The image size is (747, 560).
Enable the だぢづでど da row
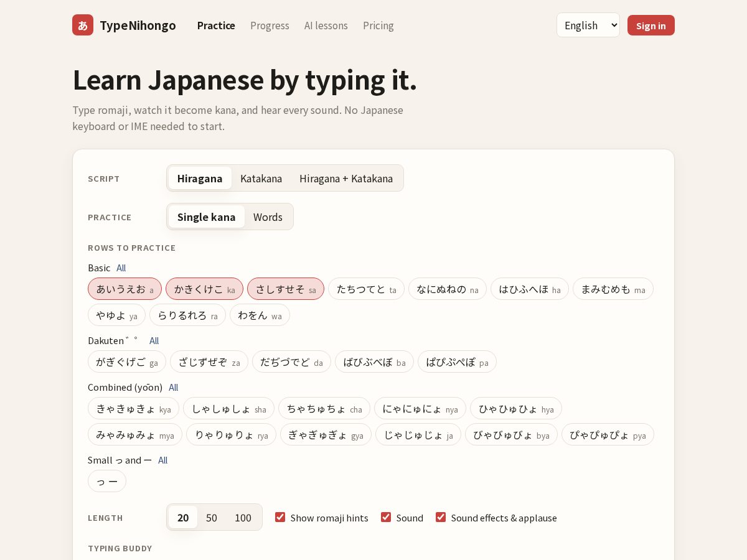291,362
